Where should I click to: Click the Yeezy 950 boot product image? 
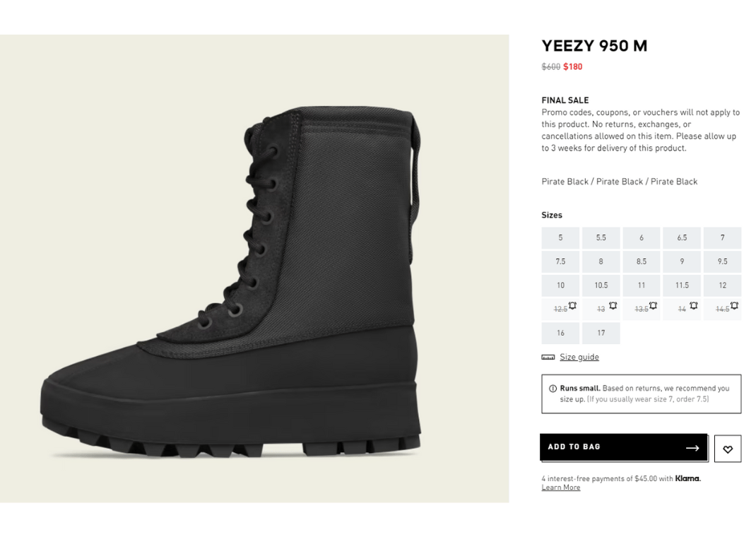[x=254, y=283]
